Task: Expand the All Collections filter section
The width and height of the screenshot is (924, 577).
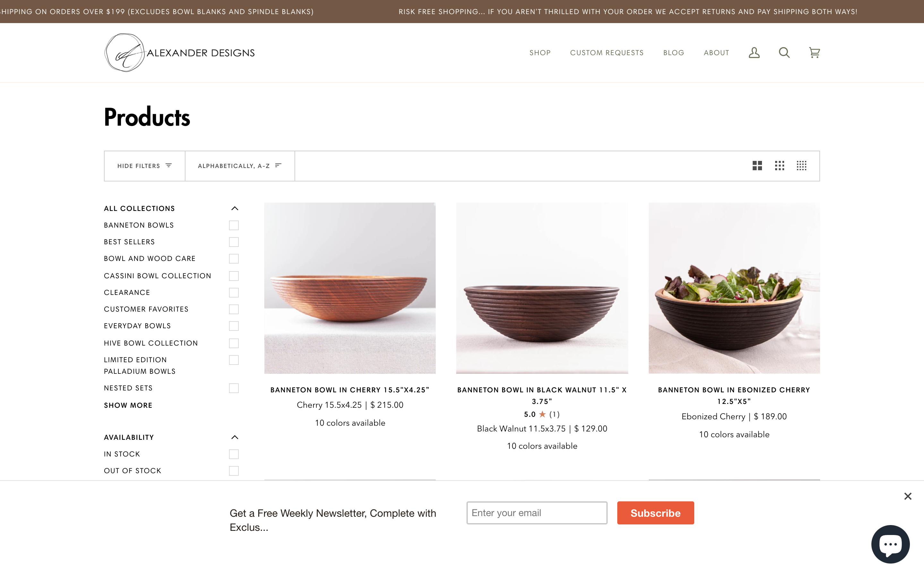Action: pyautogui.click(x=235, y=208)
